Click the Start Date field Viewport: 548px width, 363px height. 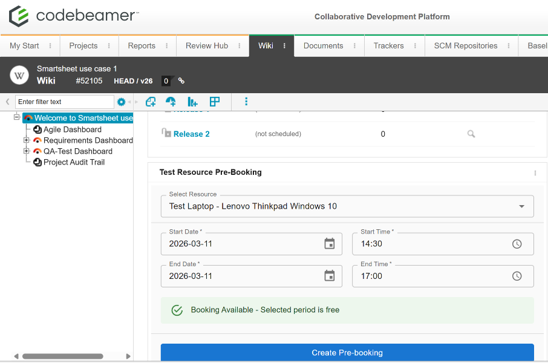coord(251,244)
